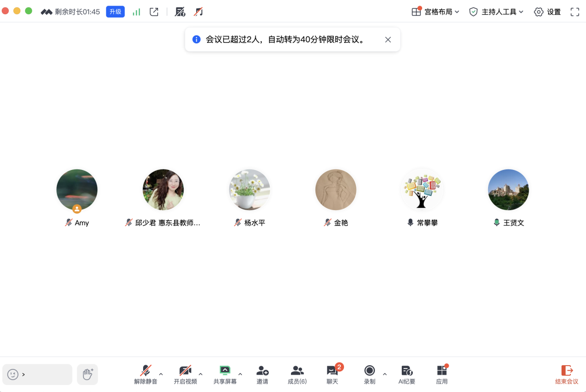Open the 宫格布局 layout dropdown

click(x=435, y=12)
